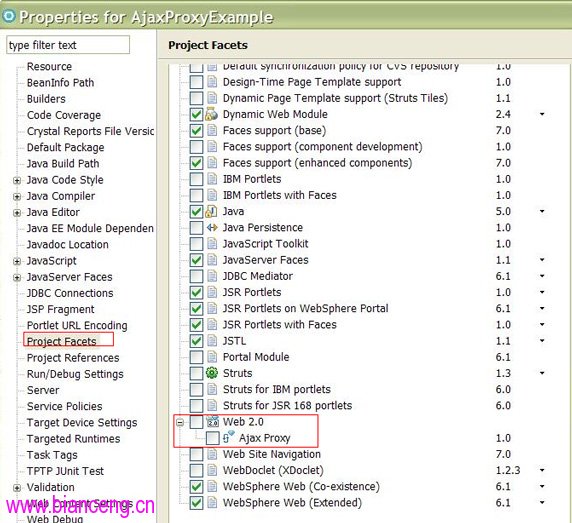
Task: Click the IBM Portlets with Faces label
Action: pos(279,195)
